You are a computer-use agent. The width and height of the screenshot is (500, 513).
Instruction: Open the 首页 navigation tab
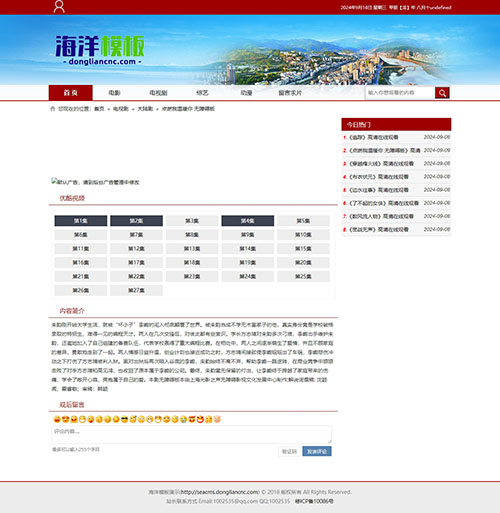click(x=71, y=93)
